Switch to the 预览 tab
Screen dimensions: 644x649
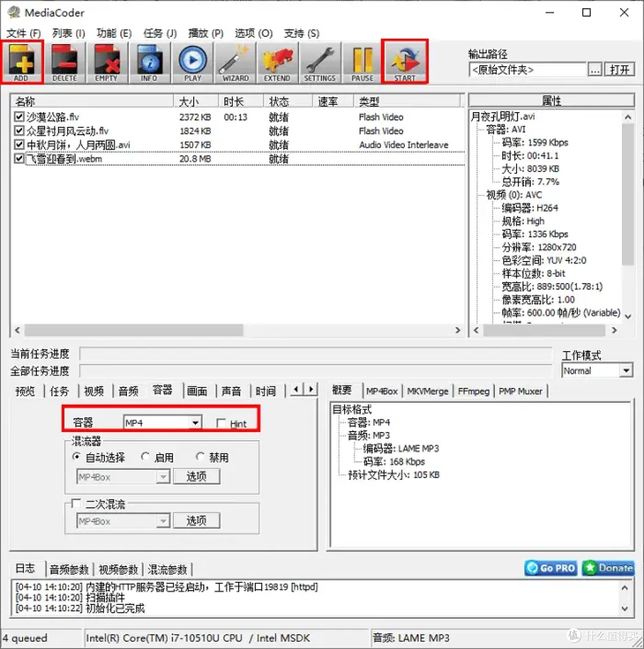pos(25,391)
